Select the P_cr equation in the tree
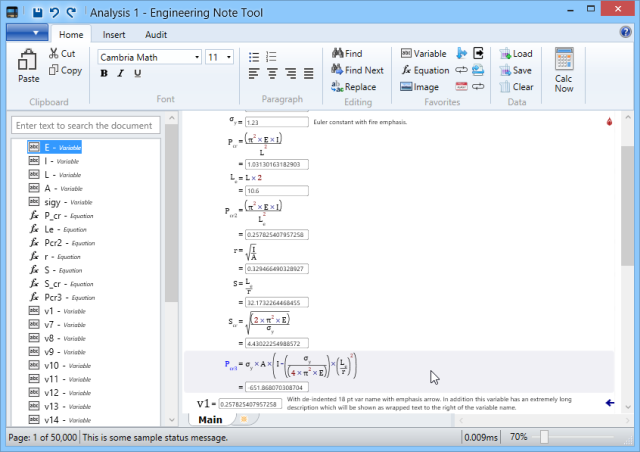Image resolution: width=640 pixels, height=452 pixels. pyautogui.click(x=61, y=216)
